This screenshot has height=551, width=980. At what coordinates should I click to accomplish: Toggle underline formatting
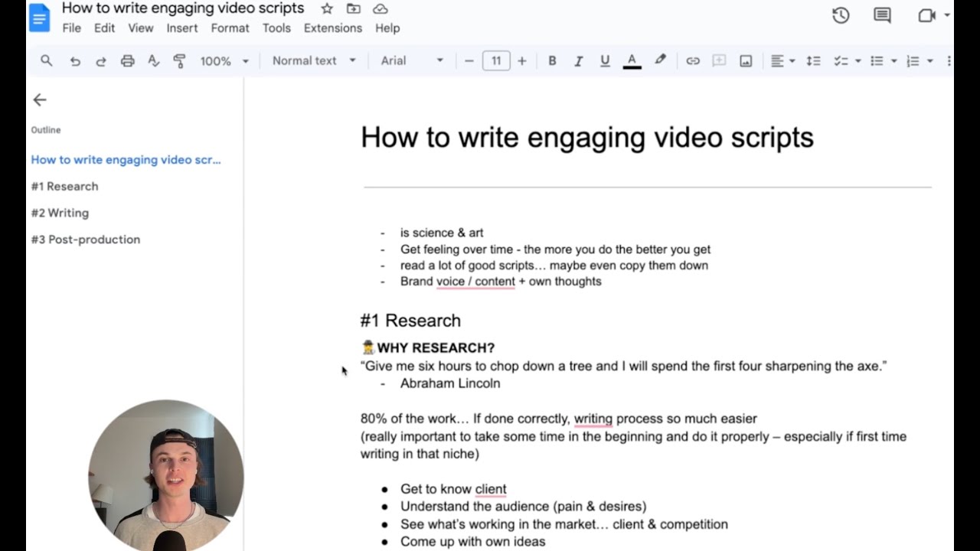(x=605, y=60)
